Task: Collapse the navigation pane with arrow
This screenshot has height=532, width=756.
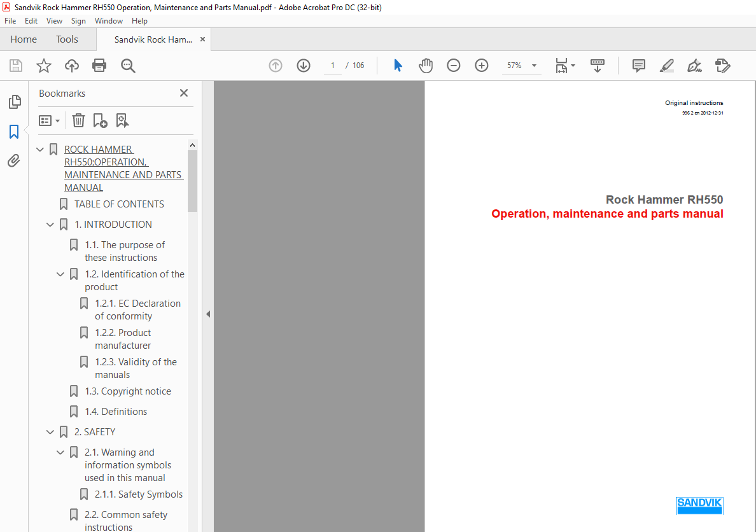Action: [x=208, y=314]
